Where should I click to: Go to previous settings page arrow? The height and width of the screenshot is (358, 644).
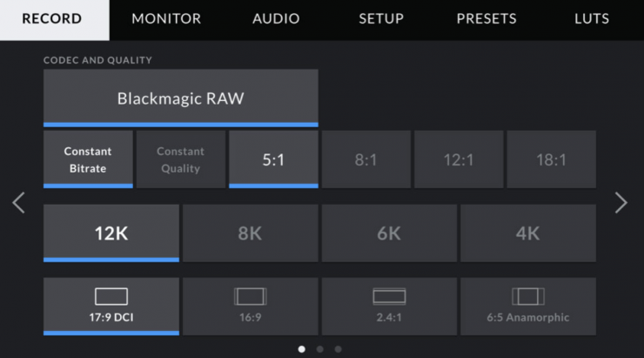coord(18,203)
